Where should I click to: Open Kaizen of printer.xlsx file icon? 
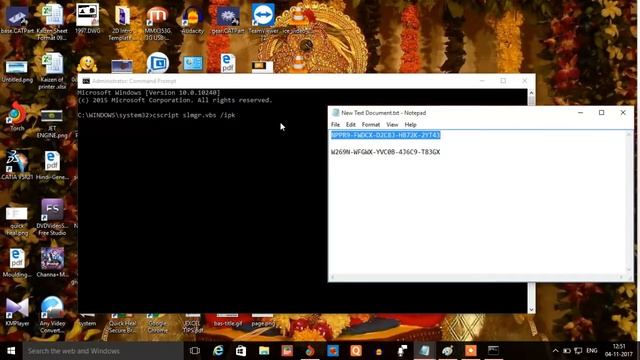tap(52, 71)
